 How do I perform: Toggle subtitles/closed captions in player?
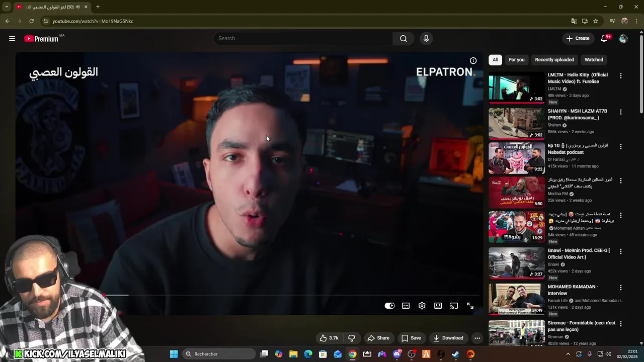[x=406, y=306]
